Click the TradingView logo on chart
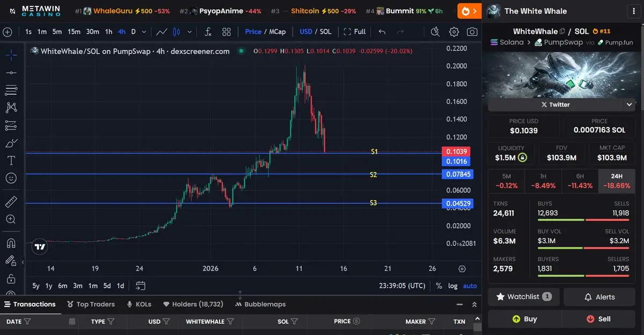The width and height of the screenshot is (644, 335). 40,247
